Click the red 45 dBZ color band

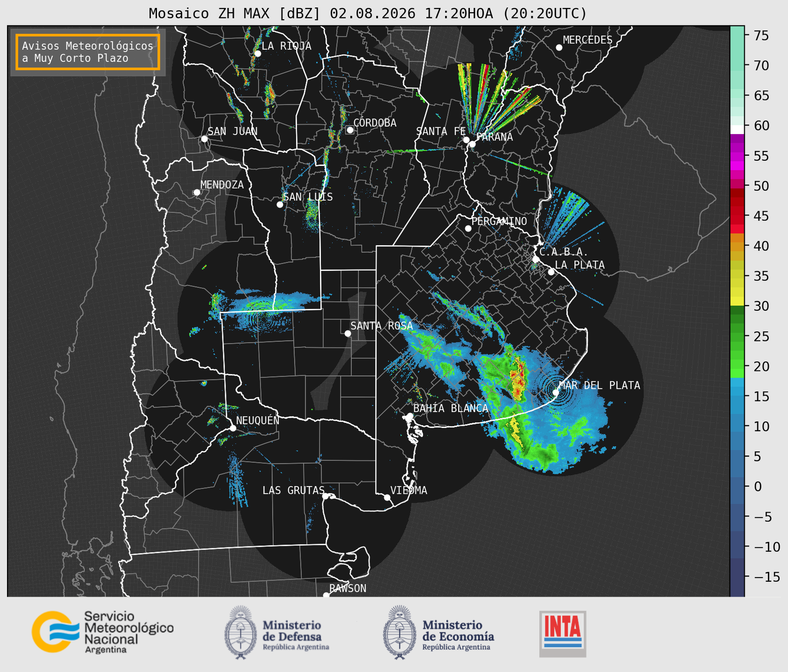pos(737,216)
